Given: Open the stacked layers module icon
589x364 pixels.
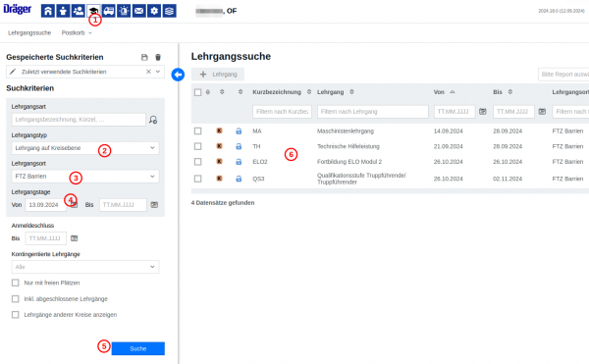Looking at the screenshot, I should point(170,11).
